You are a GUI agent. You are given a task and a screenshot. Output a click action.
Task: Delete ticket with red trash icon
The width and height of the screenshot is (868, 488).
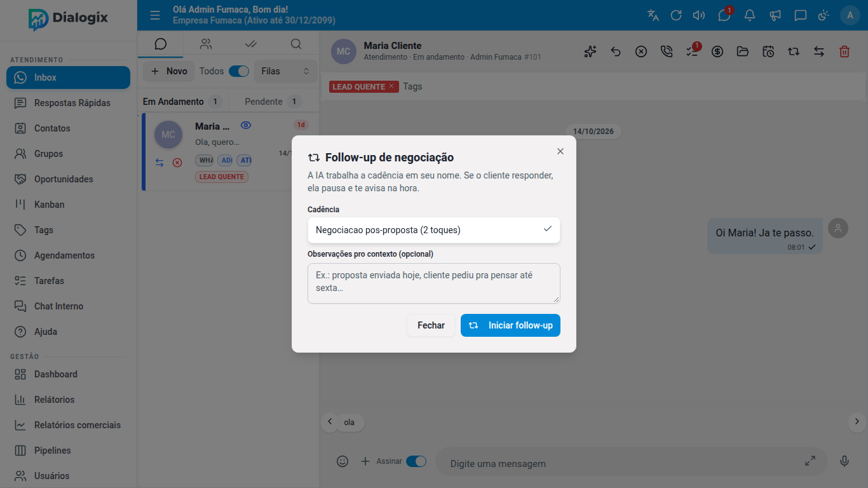click(844, 51)
